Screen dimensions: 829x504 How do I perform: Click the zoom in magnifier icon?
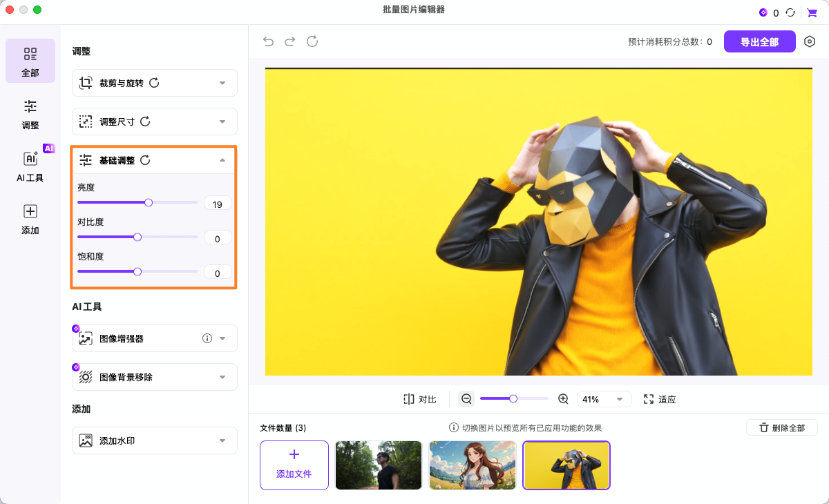[x=563, y=398]
